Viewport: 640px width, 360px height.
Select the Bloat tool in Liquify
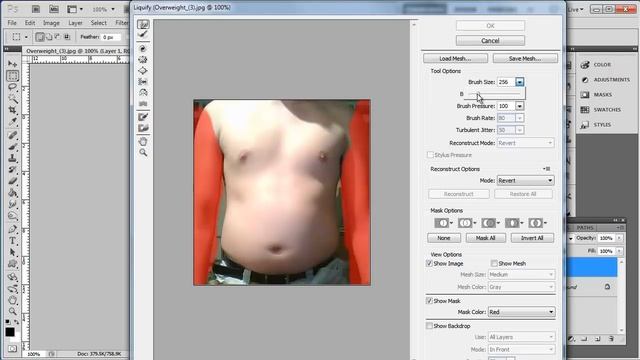(143, 71)
